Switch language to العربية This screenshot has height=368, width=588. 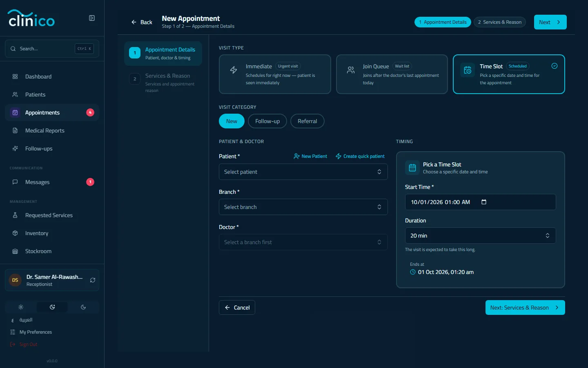(x=26, y=320)
